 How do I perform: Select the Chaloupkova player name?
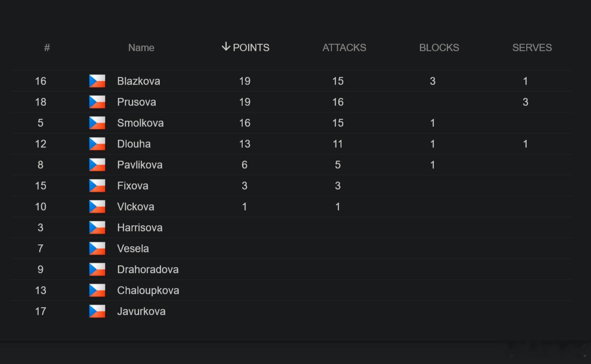(148, 290)
